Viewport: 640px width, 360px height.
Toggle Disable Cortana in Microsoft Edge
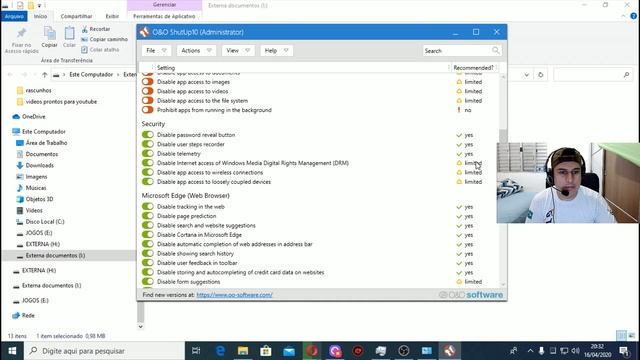pos(148,235)
